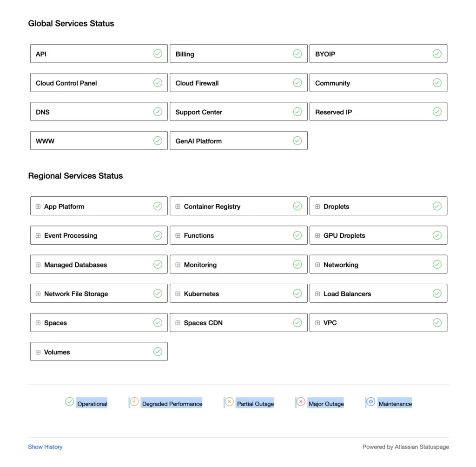Open the Show History link

coord(45,447)
